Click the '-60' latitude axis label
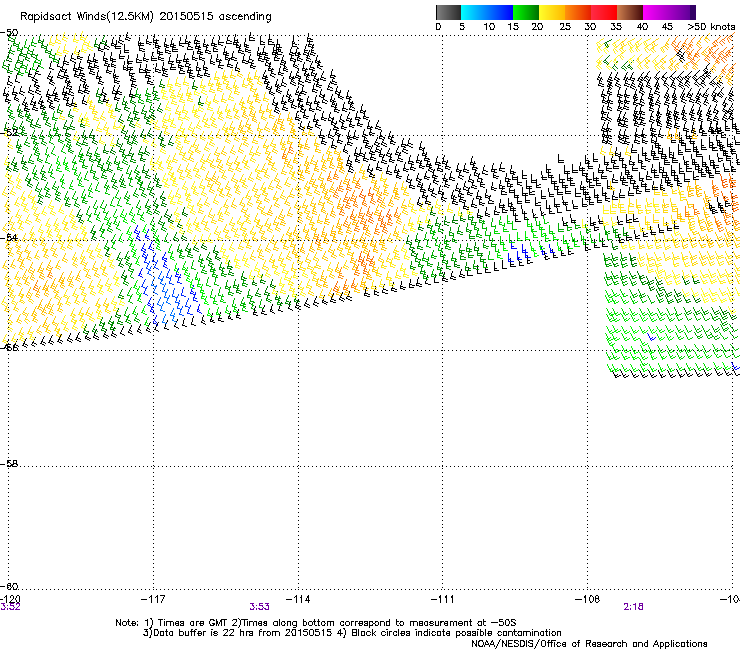 tap(9, 586)
